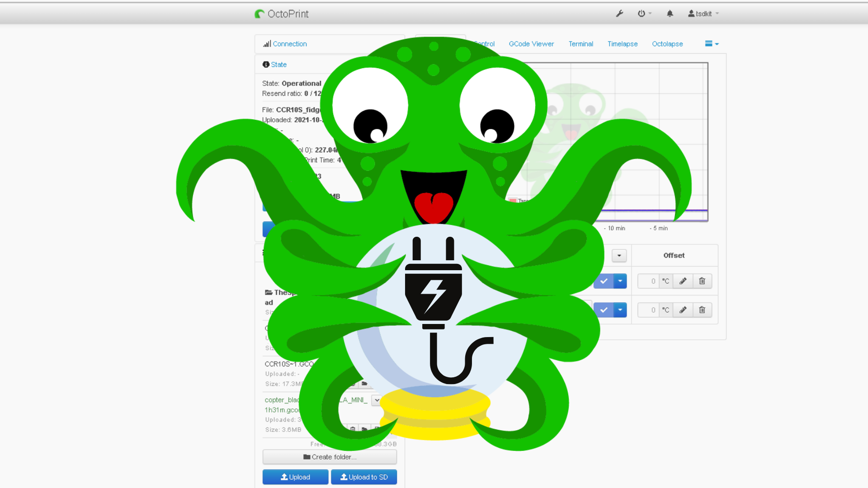
Task: Select the CCR10S~1.GCO file entry
Action: click(x=289, y=364)
